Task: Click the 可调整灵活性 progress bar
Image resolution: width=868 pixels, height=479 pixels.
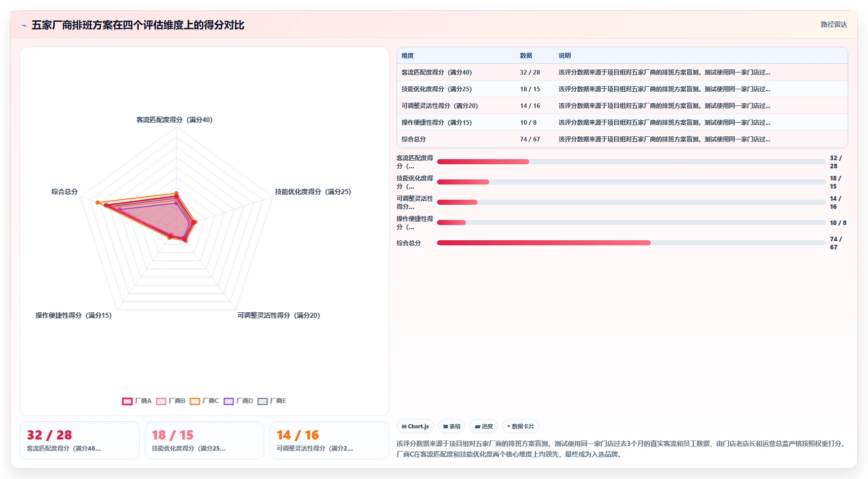Action: click(631, 202)
